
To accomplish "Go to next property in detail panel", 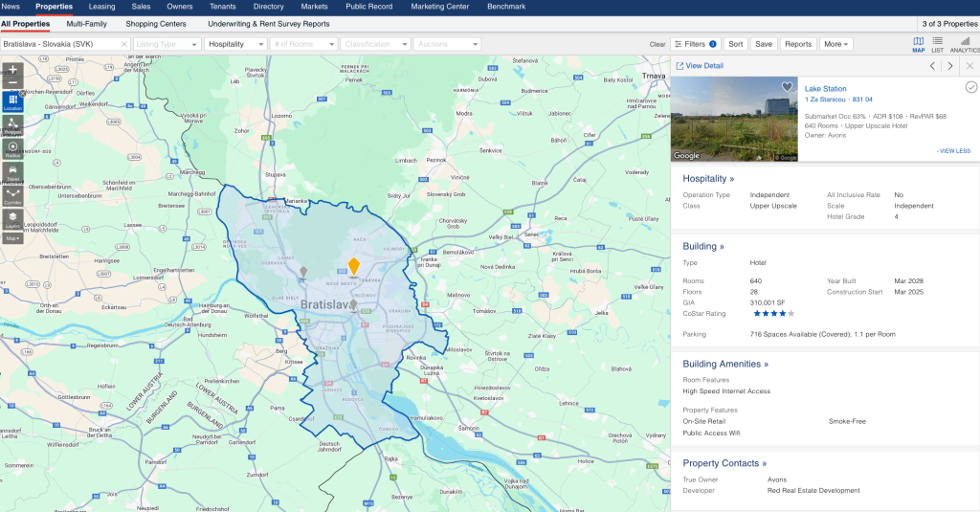I will coord(950,66).
